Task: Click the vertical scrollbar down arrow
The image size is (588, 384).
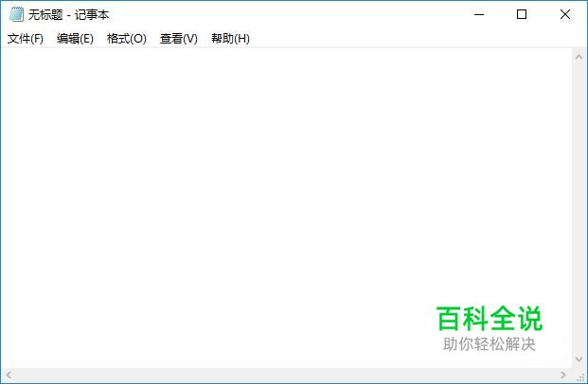Action: 579,359
